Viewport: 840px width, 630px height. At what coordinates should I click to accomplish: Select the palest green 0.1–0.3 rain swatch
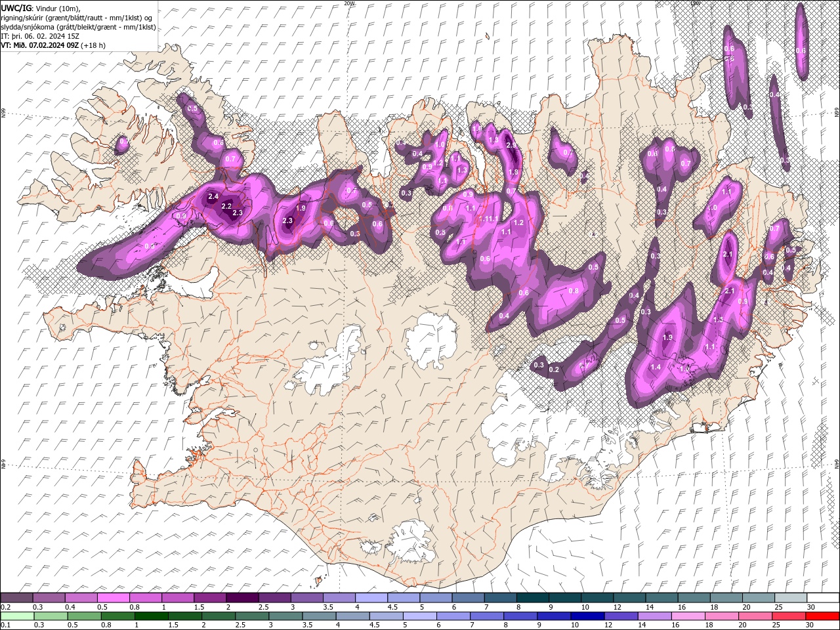pos(17,616)
